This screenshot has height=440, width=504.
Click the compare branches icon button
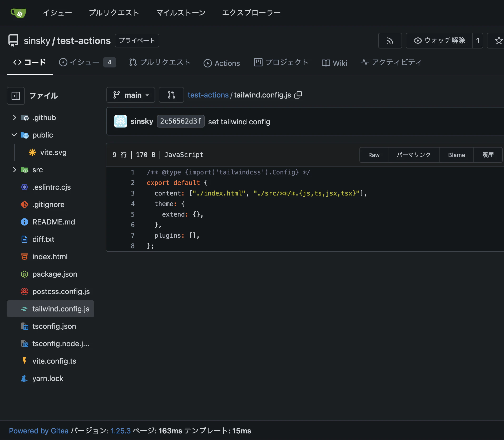tap(171, 95)
